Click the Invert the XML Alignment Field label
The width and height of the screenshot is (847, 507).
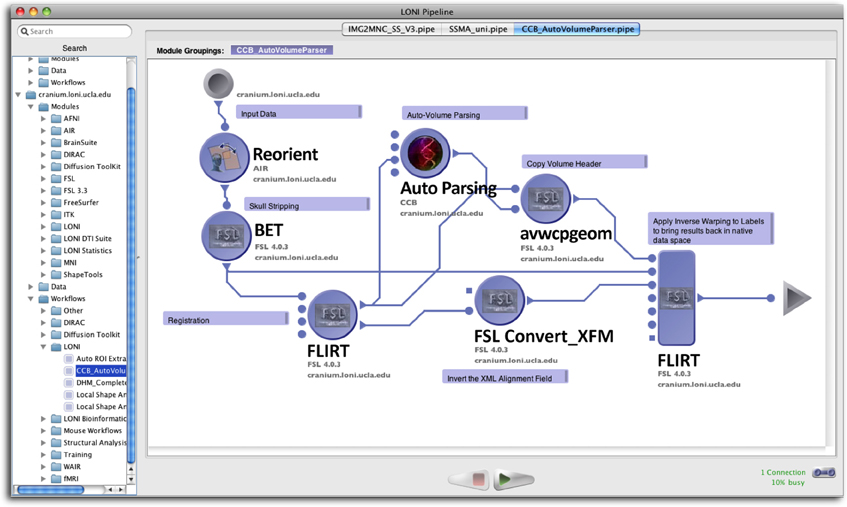(x=505, y=377)
